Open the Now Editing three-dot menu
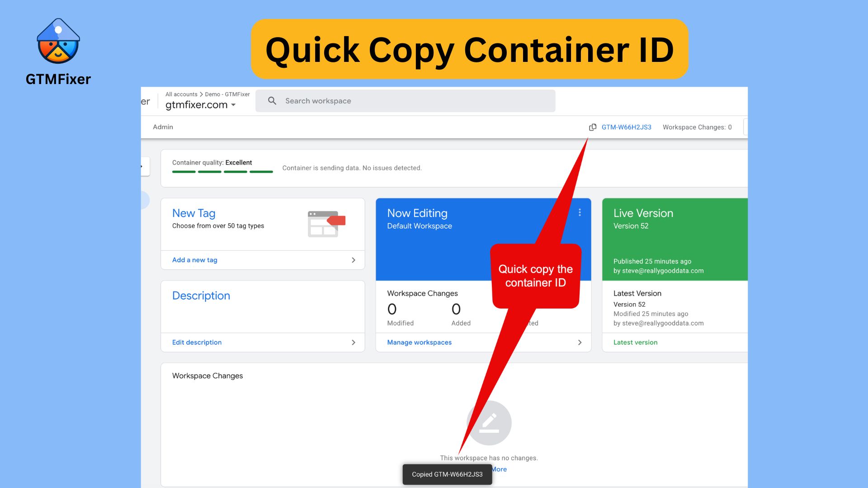This screenshot has width=868, height=488. (580, 212)
